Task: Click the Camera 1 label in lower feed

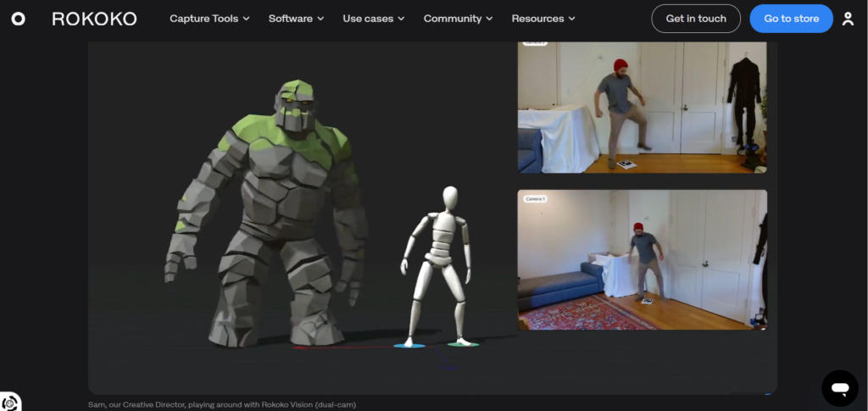Action: click(x=534, y=198)
